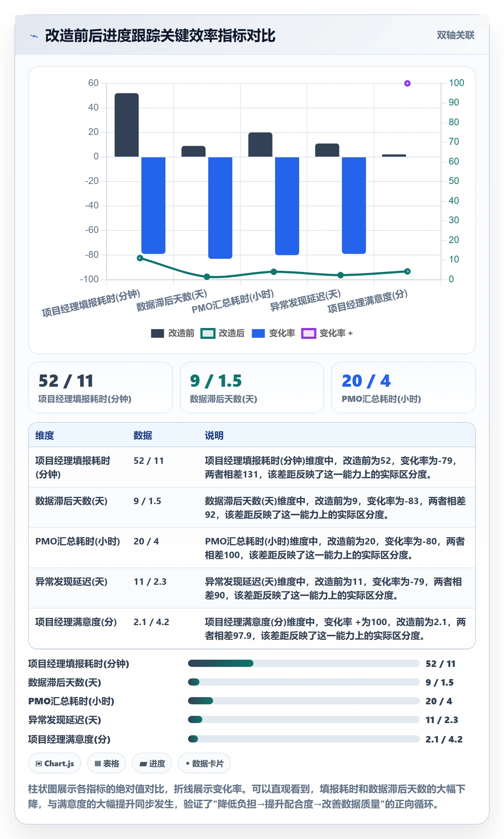Click the 数据卡片 tag chip
The height and width of the screenshot is (839, 504).
tap(204, 763)
